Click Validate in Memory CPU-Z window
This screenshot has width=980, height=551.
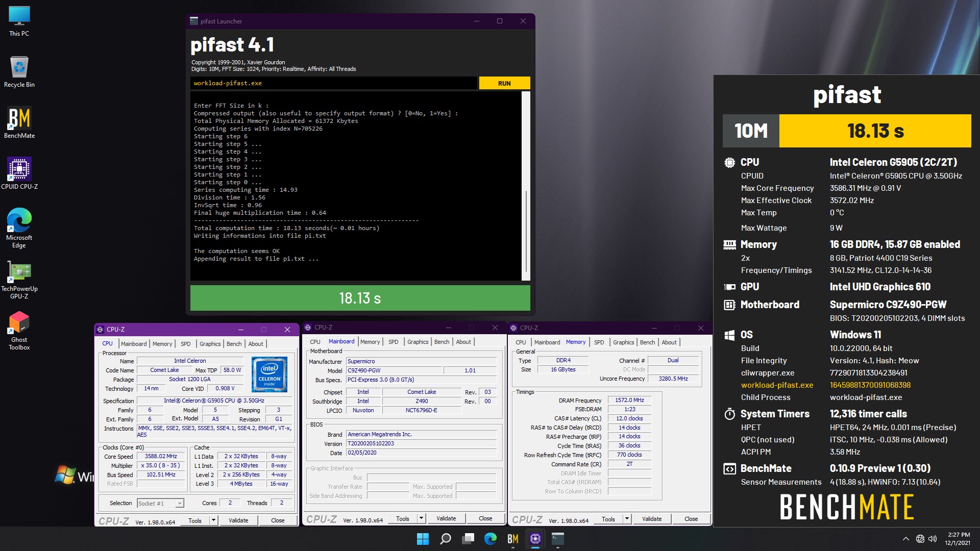pyautogui.click(x=652, y=519)
